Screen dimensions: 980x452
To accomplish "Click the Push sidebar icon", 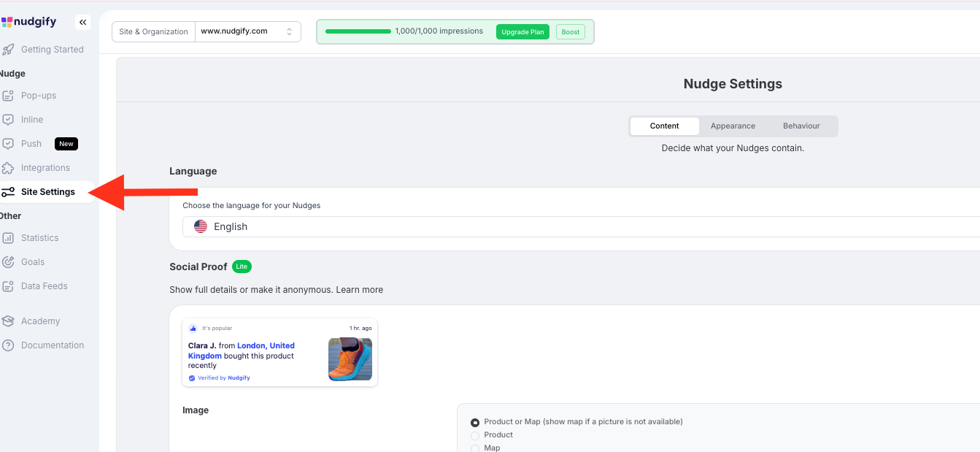I will [8, 144].
